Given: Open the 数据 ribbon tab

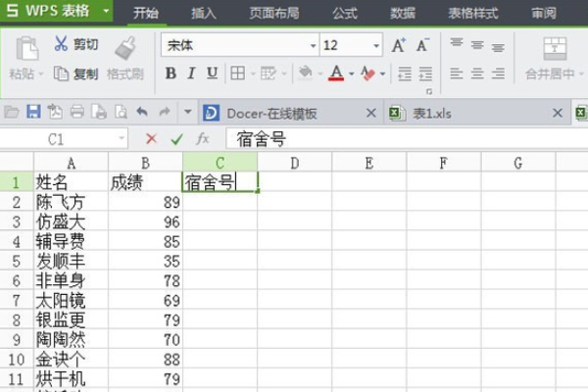Looking at the screenshot, I should point(403,13).
